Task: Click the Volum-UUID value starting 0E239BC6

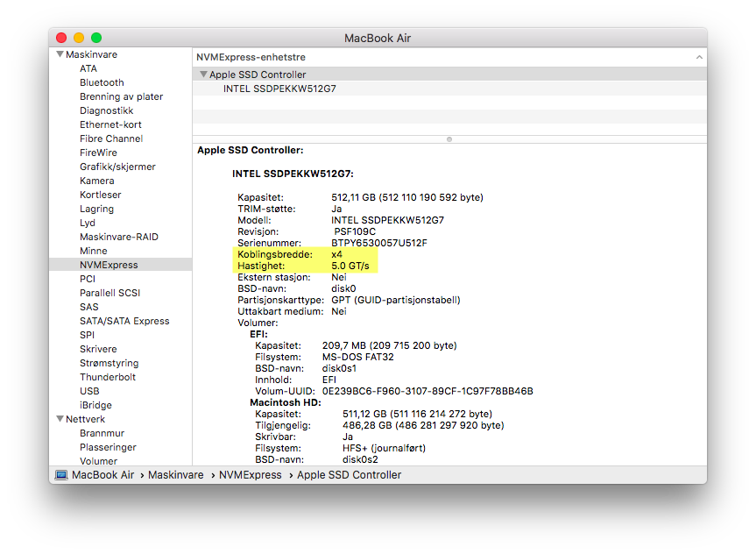Action: point(427,391)
